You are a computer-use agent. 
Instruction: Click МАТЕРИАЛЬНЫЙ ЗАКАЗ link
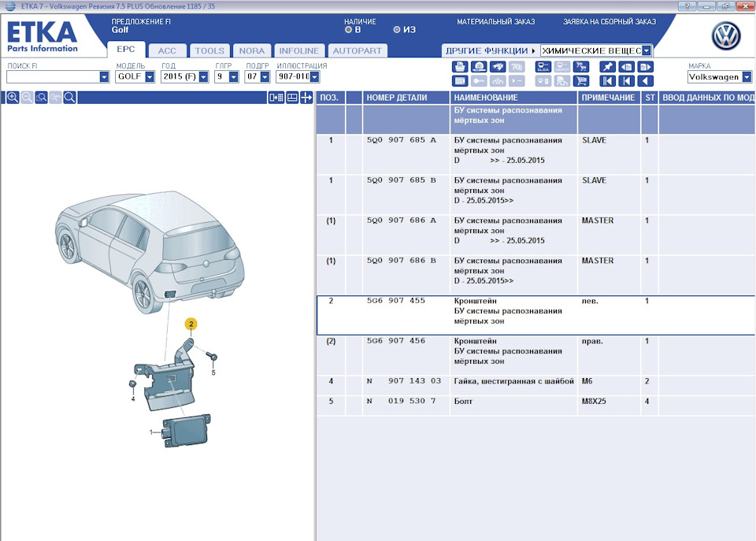tap(495, 22)
